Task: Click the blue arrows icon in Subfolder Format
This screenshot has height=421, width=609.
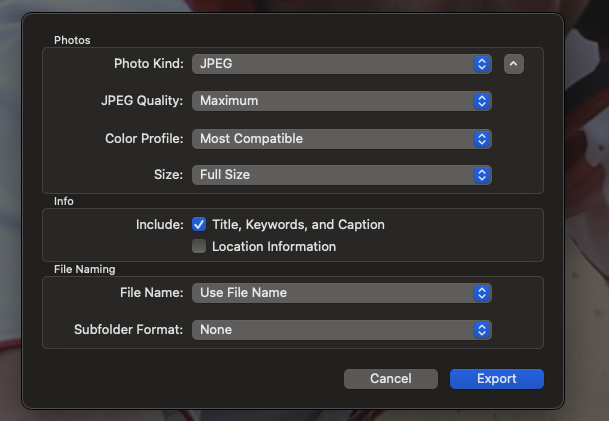Action: tap(482, 329)
